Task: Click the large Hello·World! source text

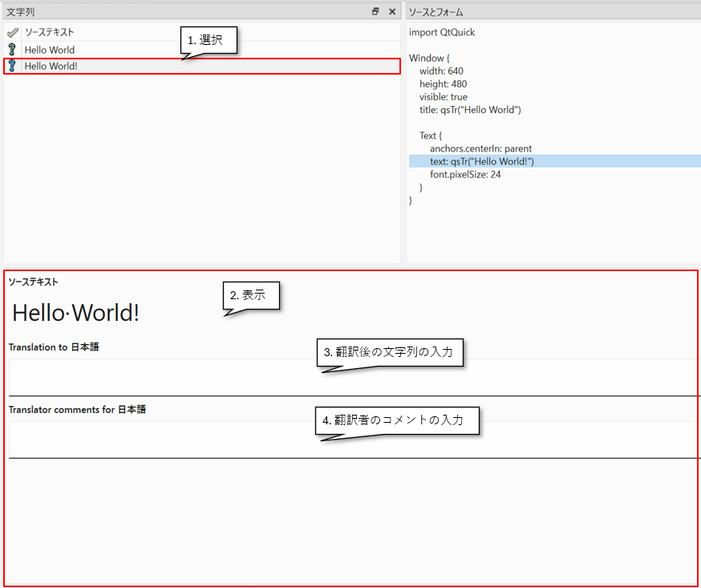Action: [x=76, y=313]
